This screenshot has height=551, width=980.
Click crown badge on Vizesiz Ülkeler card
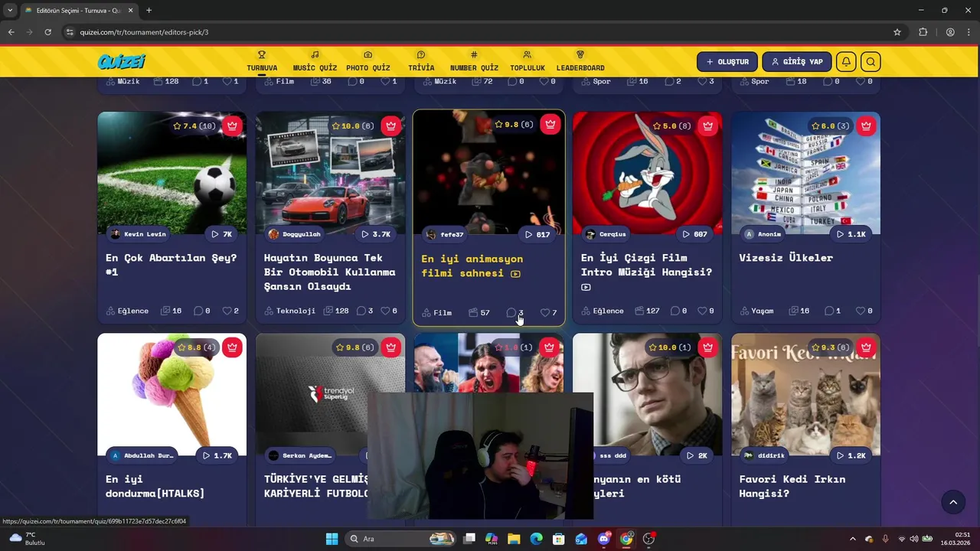[x=866, y=126]
